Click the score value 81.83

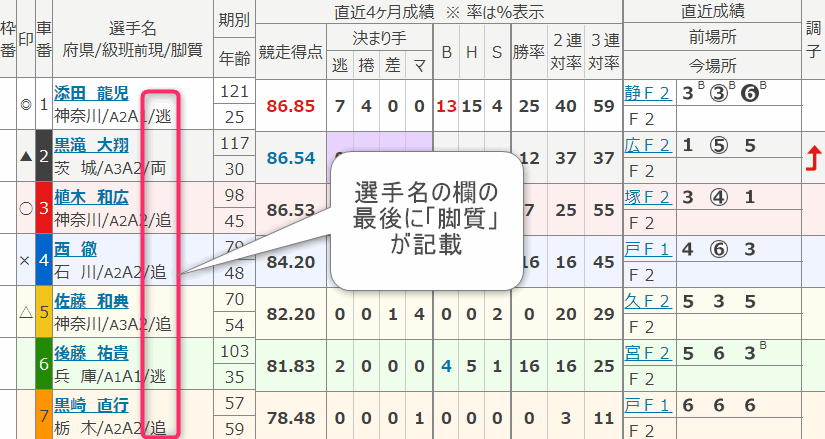290,366
